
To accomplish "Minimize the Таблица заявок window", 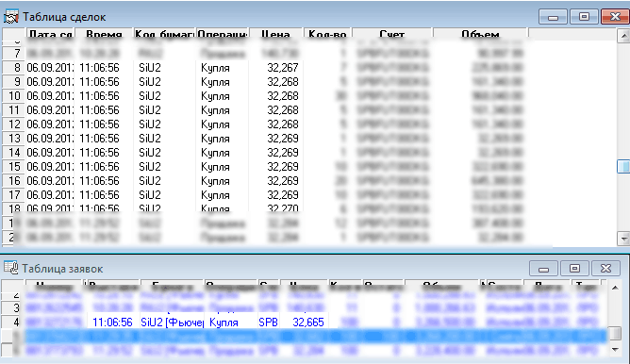I will (543, 268).
